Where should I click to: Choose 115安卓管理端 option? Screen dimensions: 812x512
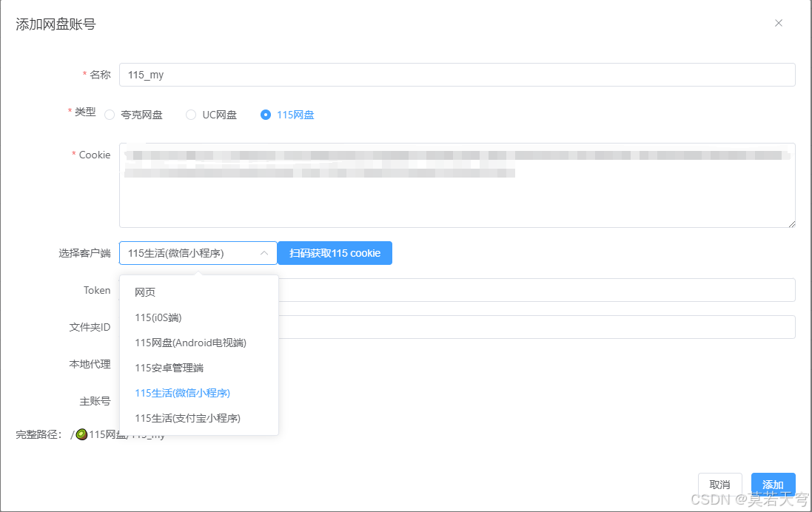tap(199, 368)
